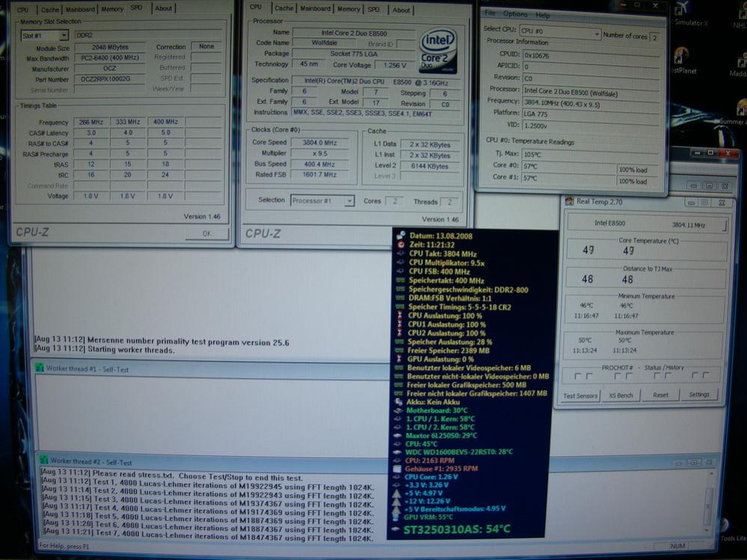Click the RAM icon beside Speichertakt 400 MHz

click(x=400, y=280)
